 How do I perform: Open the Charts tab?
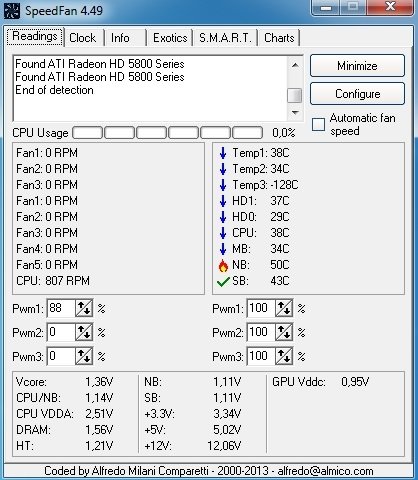pos(279,38)
